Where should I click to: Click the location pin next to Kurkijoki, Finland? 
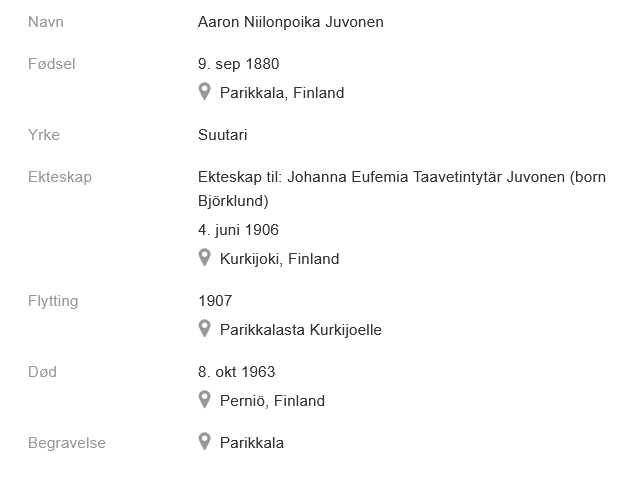click(205, 259)
